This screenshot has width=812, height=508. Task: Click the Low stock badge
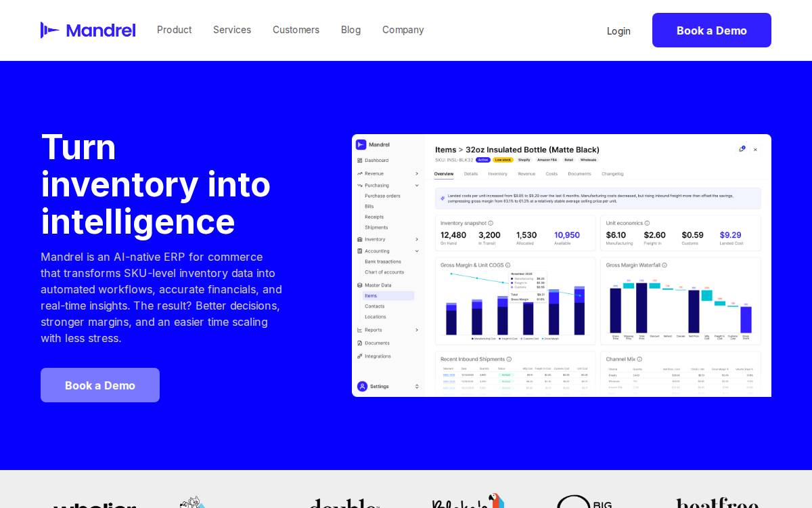(503, 160)
